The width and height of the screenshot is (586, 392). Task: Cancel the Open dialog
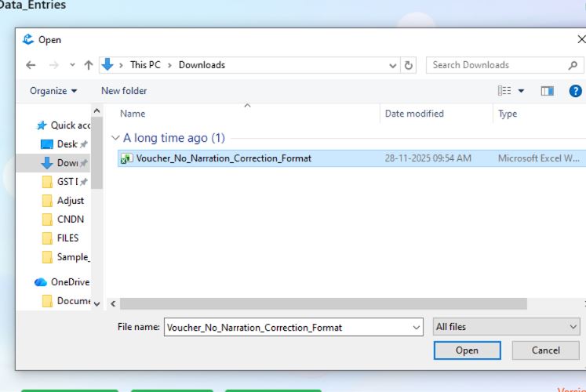coord(546,350)
